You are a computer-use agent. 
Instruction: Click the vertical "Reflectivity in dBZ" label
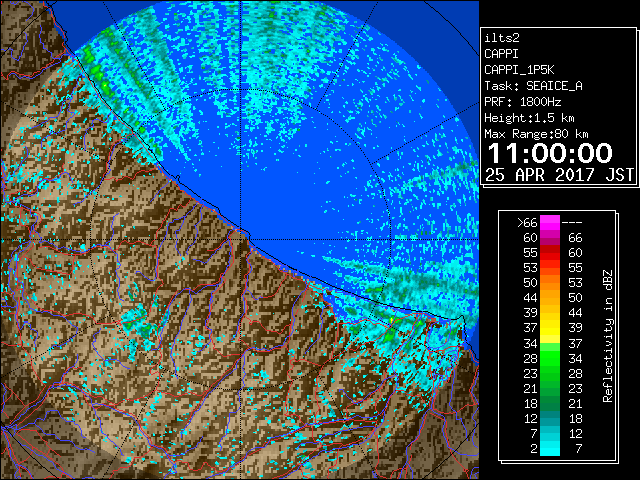tap(607, 336)
